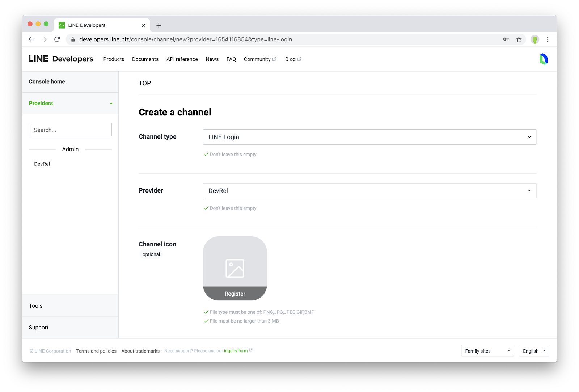The width and height of the screenshot is (579, 392).
Task: Open the Support sidebar section
Action: click(x=70, y=328)
